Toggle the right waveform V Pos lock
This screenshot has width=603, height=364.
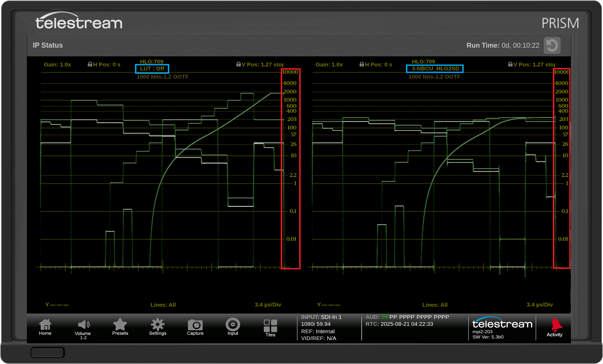coord(510,64)
